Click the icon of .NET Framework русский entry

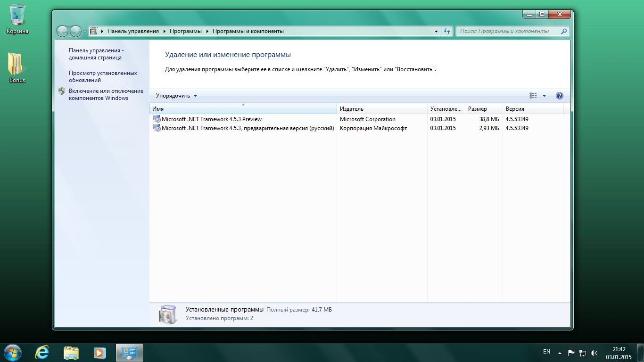(x=157, y=128)
